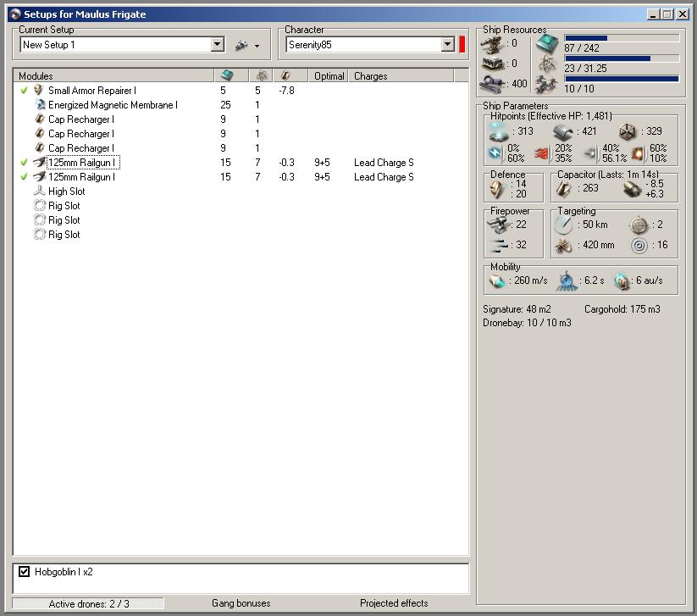Viewport: 697px width, 616px height.
Task: Click the capacitor recharge rate icon
Action: pyautogui.click(x=632, y=189)
